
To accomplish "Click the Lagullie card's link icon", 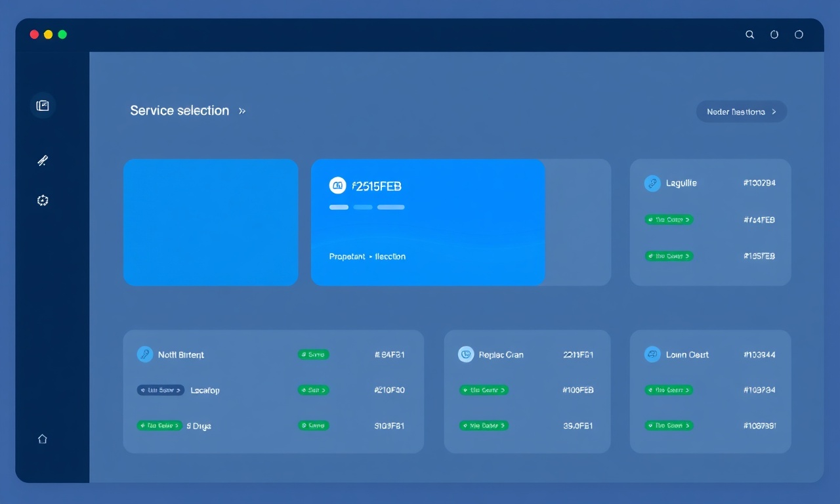I will [652, 183].
